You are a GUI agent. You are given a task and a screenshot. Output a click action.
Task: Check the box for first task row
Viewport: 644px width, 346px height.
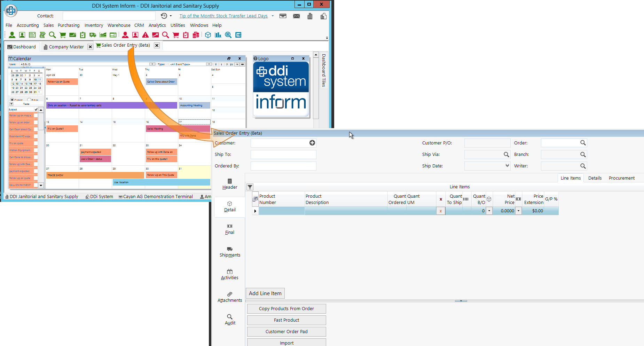pos(36,115)
